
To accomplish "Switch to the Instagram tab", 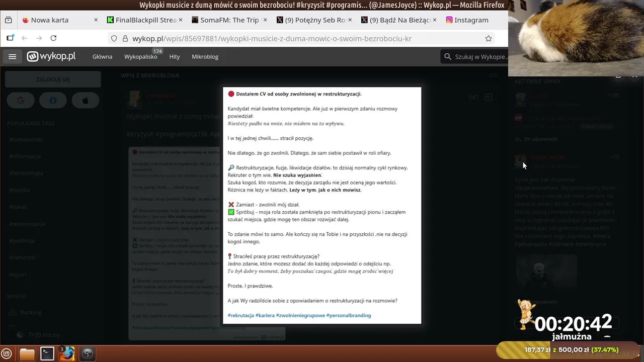I will [471, 20].
